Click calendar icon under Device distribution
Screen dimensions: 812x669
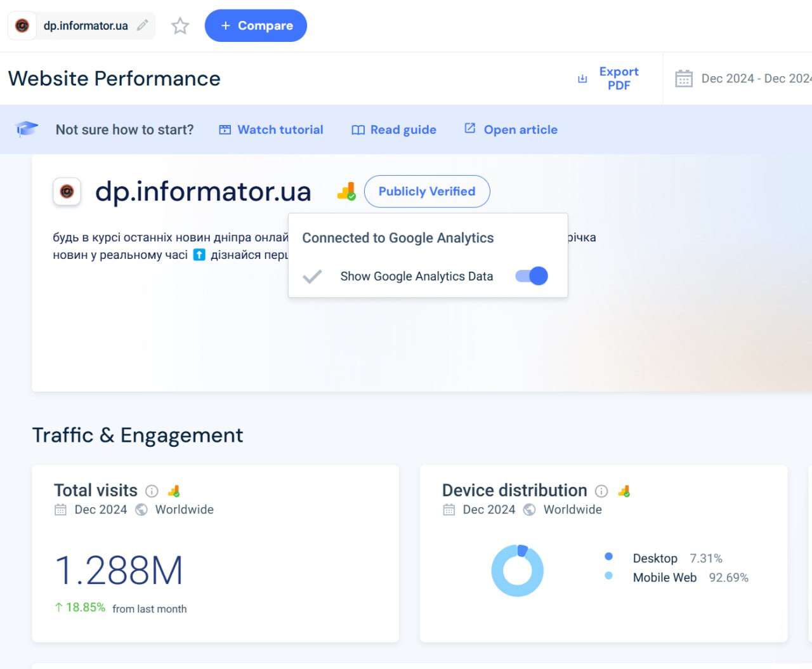[x=449, y=510]
